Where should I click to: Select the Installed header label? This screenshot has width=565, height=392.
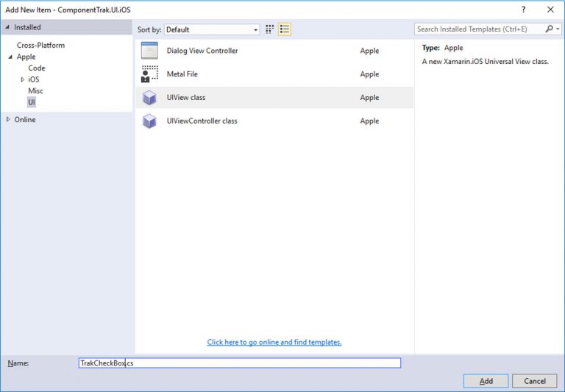tap(27, 27)
